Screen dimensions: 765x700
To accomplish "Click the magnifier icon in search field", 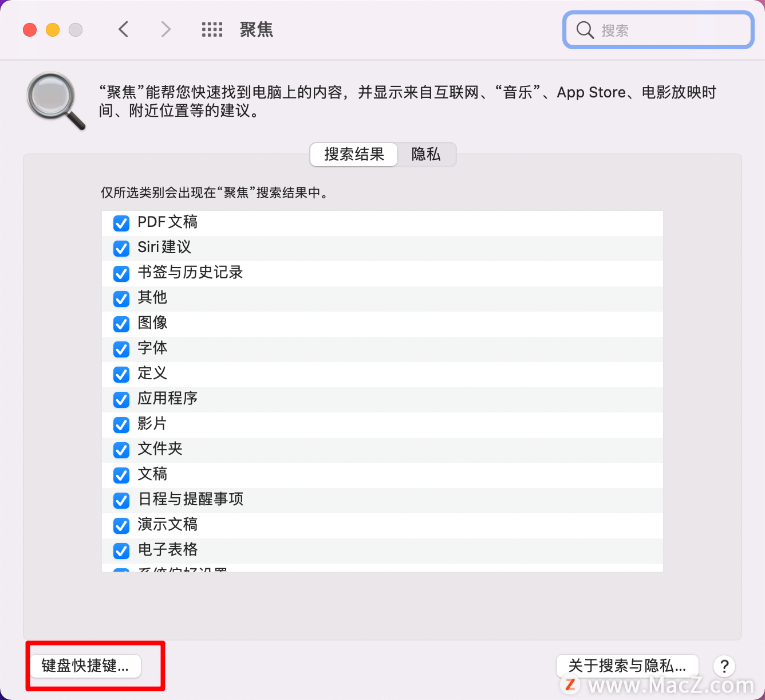I will coord(585,30).
